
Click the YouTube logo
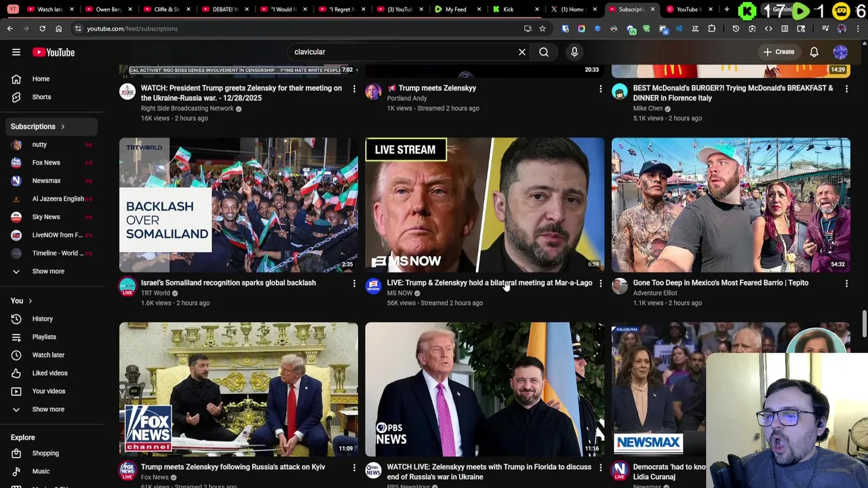click(x=54, y=52)
